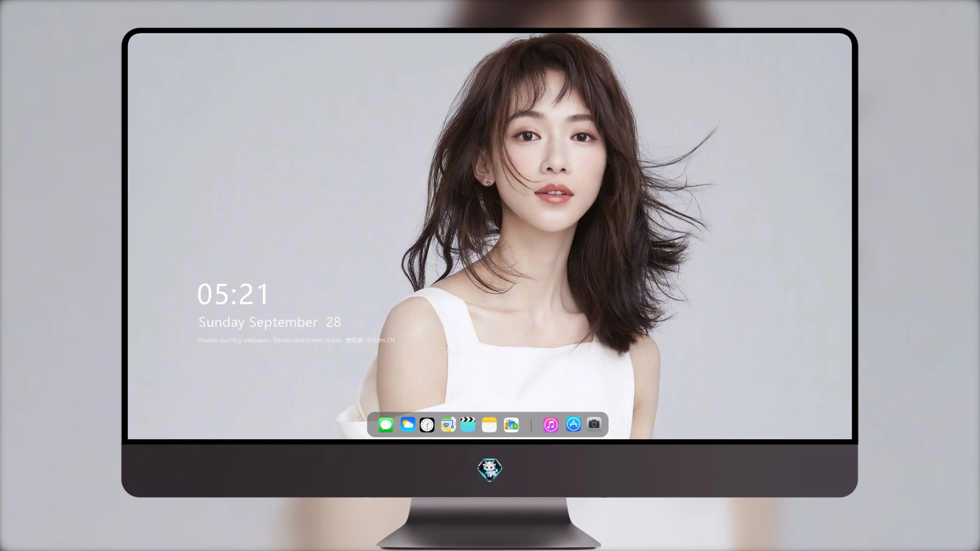Open the Videos clapperboard app in the dock

tap(468, 424)
